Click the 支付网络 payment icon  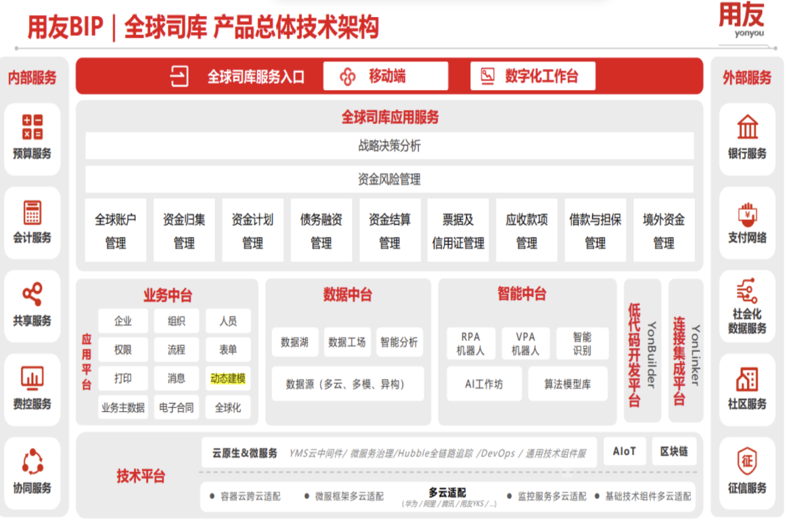click(x=747, y=215)
